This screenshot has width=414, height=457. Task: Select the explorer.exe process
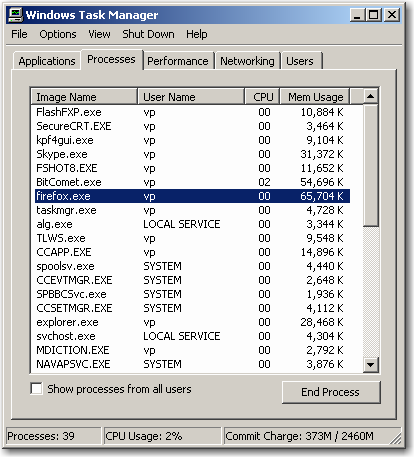(x=192, y=322)
